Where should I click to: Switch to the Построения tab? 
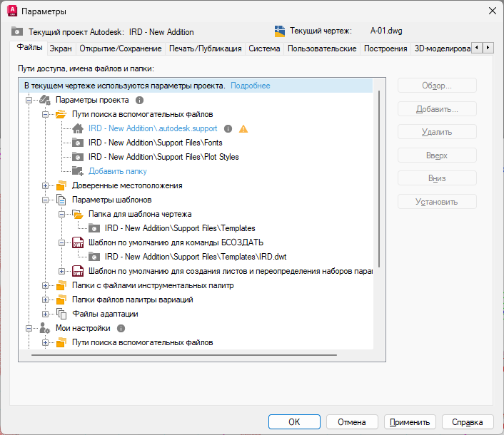(x=385, y=48)
